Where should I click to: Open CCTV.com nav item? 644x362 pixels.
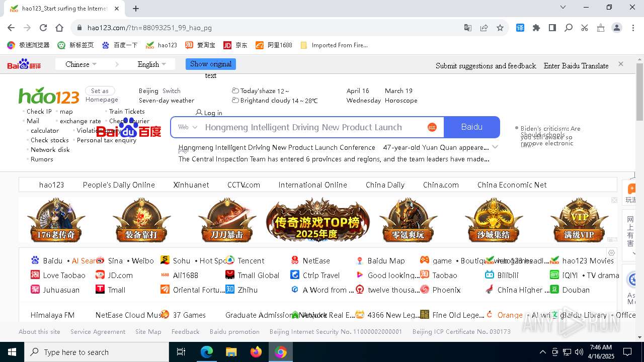(x=244, y=185)
